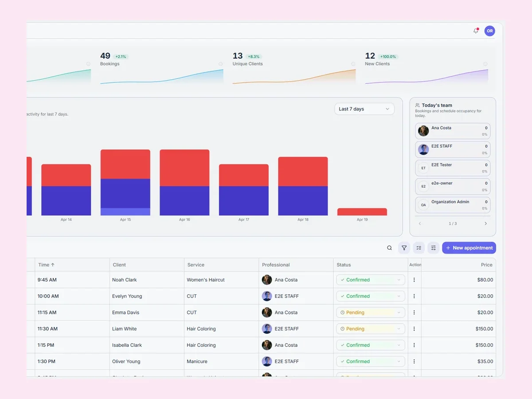Open actions menu for Evelyn Young
532x399 pixels.
(x=414, y=296)
